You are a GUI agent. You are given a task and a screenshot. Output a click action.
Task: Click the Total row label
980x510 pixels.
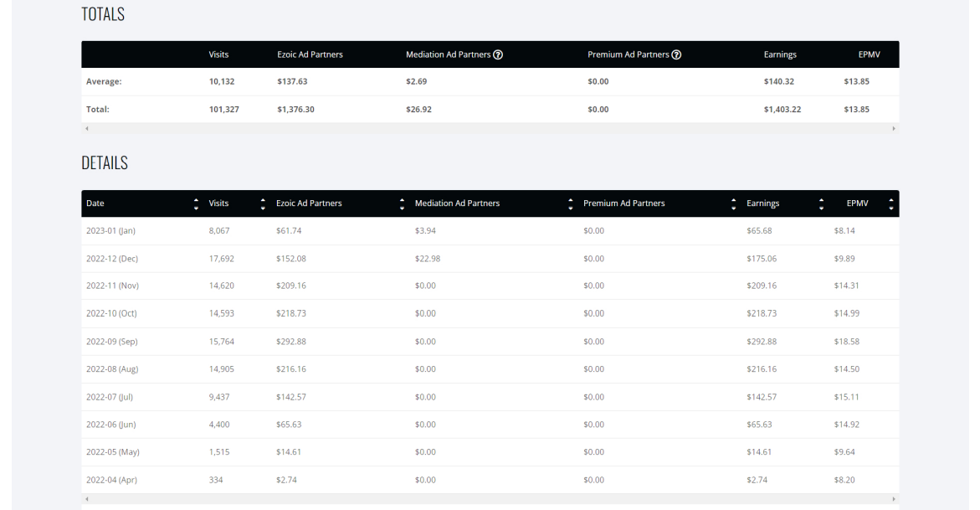pos(98,109)
